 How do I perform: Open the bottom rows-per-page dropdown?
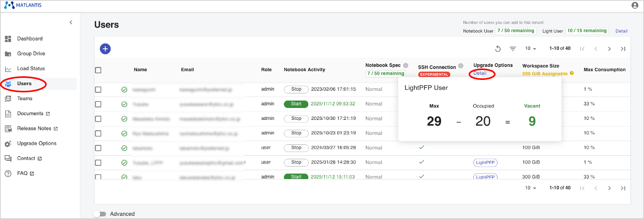(x=530, y=188)
